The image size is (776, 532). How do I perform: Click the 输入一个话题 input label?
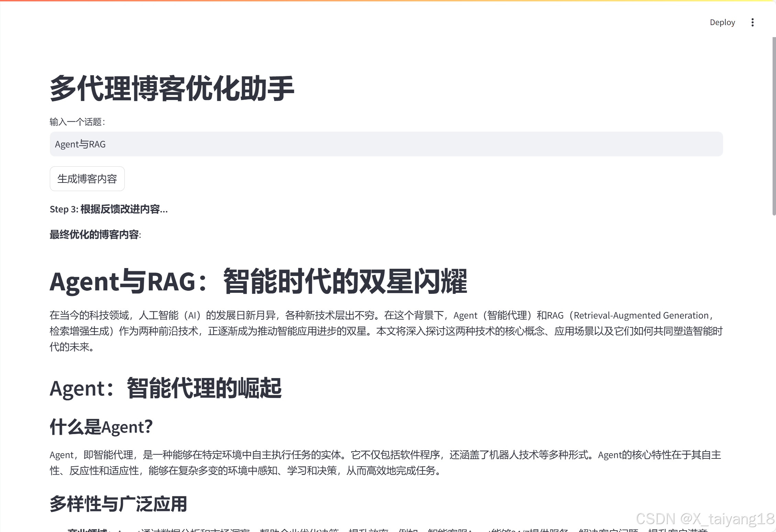click(77, 122)
